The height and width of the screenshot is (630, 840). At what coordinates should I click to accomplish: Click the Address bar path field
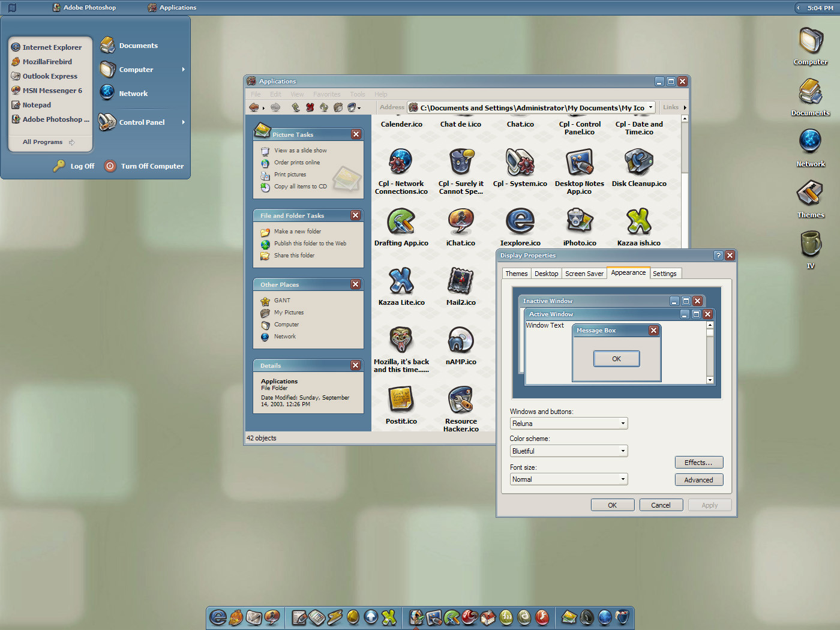532,107
